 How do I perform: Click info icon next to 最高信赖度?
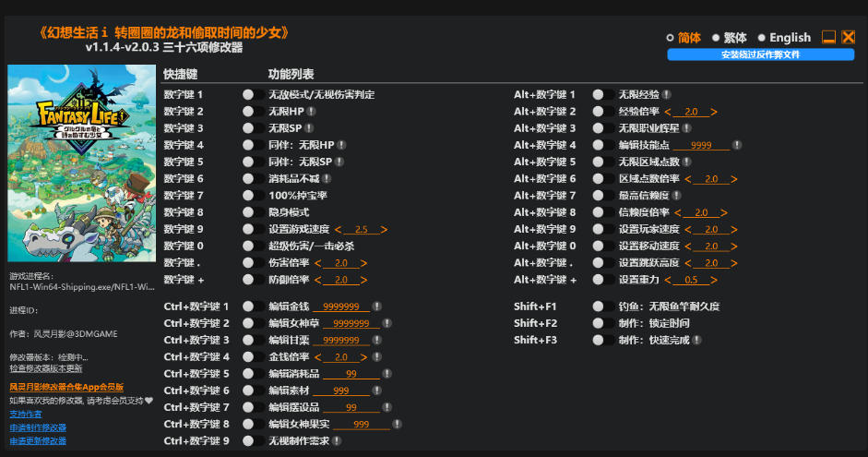coord(676,196)
